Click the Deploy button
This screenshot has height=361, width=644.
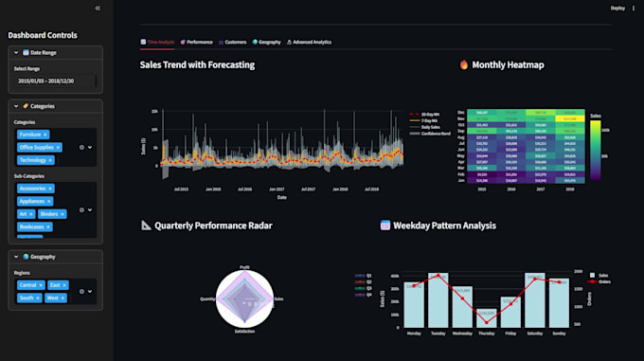point(617,9)
